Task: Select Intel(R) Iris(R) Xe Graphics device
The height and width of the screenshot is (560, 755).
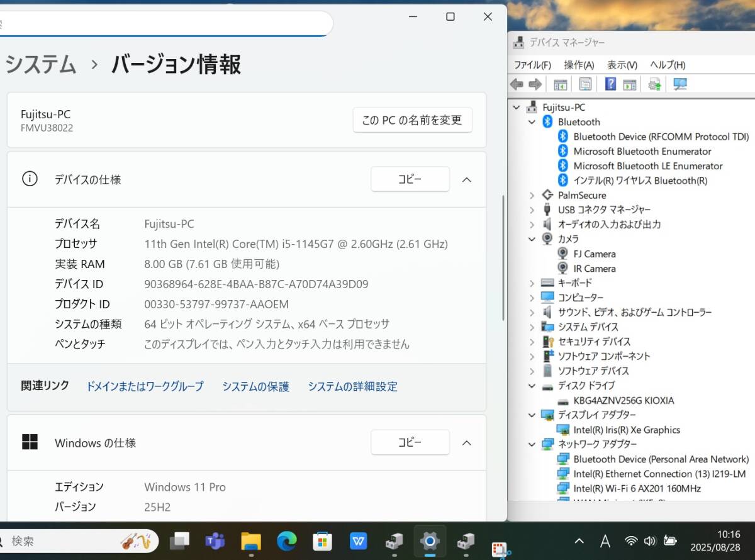Action: (x=626, y=430)
